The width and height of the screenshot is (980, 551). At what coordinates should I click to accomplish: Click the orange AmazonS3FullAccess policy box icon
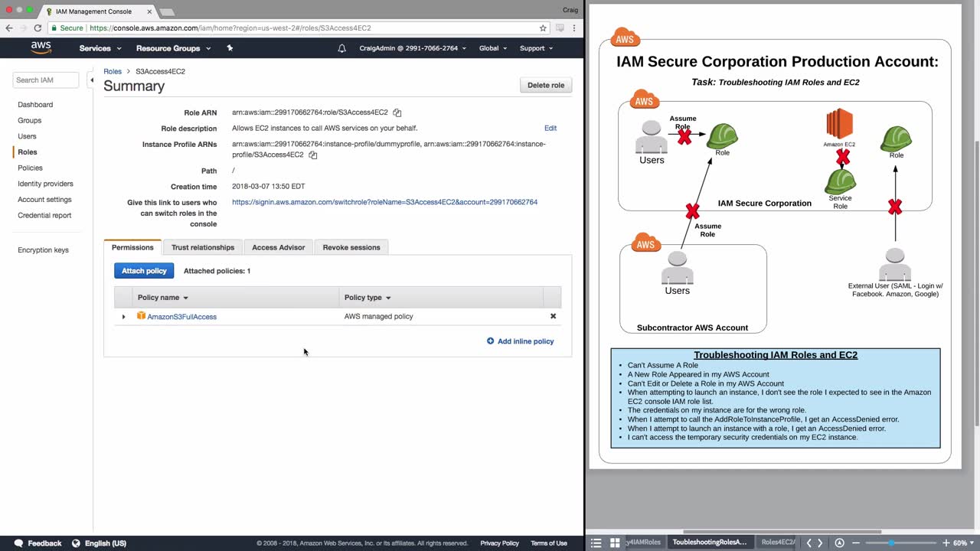pos(141,316)
